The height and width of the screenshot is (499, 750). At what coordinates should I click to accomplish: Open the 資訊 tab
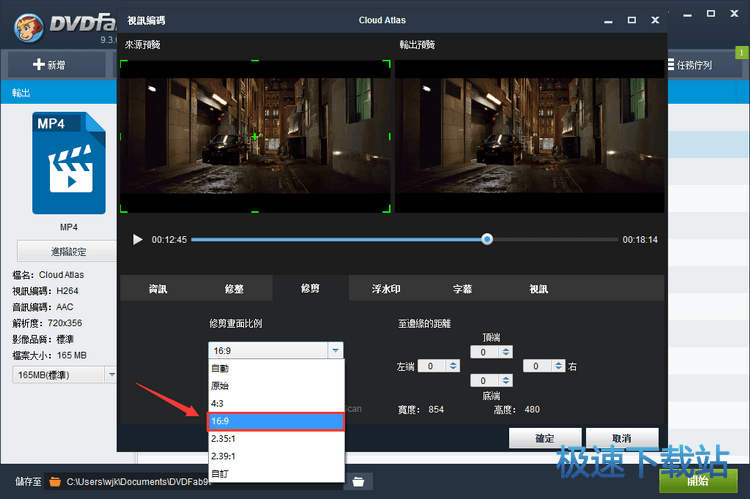(158, 288)
